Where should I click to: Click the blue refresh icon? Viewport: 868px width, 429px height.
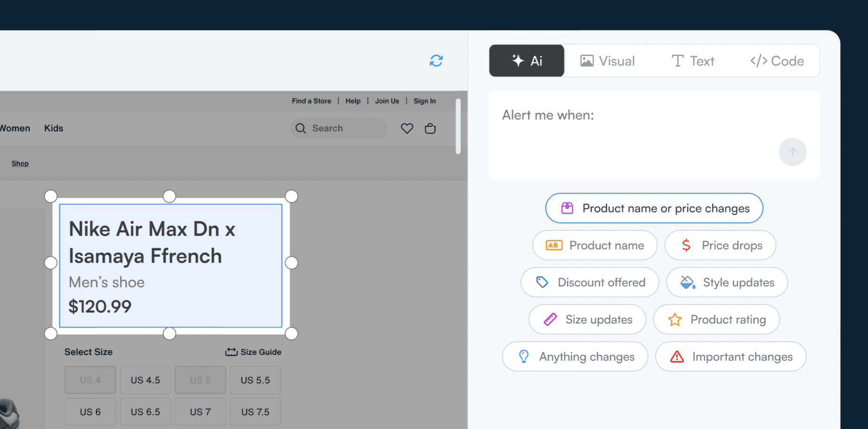436,61
